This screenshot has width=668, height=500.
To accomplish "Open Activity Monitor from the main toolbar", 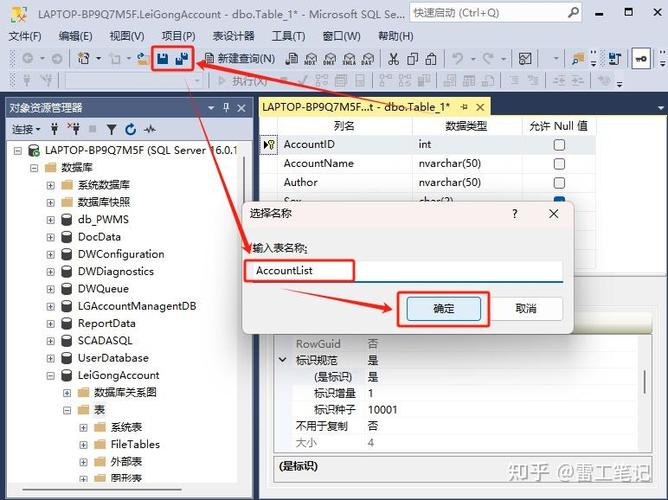I will click(x=525, y=58).
